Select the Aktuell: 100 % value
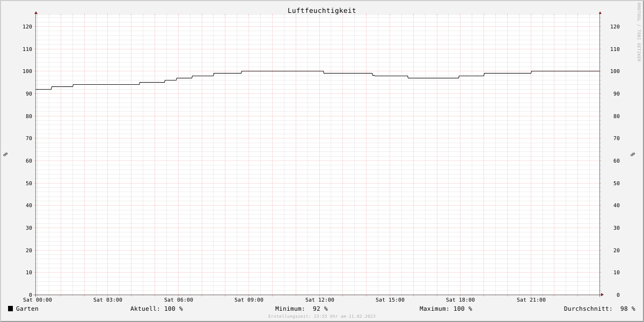 coord(157,309)
